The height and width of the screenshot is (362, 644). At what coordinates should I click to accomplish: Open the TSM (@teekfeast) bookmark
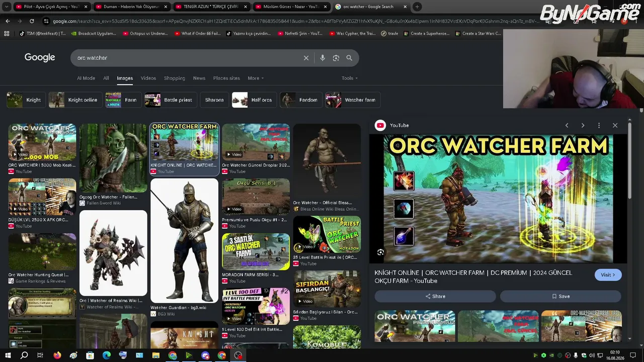[43, 34]
